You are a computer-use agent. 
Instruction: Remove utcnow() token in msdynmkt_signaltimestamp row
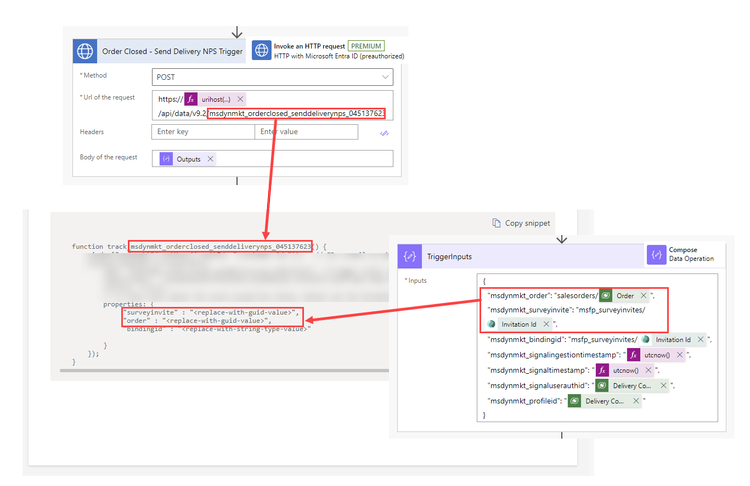coord(648,370)
